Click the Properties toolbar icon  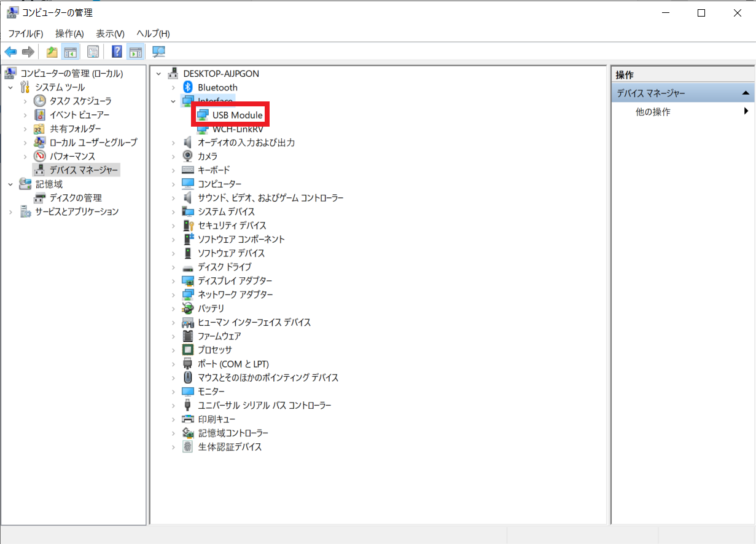pos(93,52)
